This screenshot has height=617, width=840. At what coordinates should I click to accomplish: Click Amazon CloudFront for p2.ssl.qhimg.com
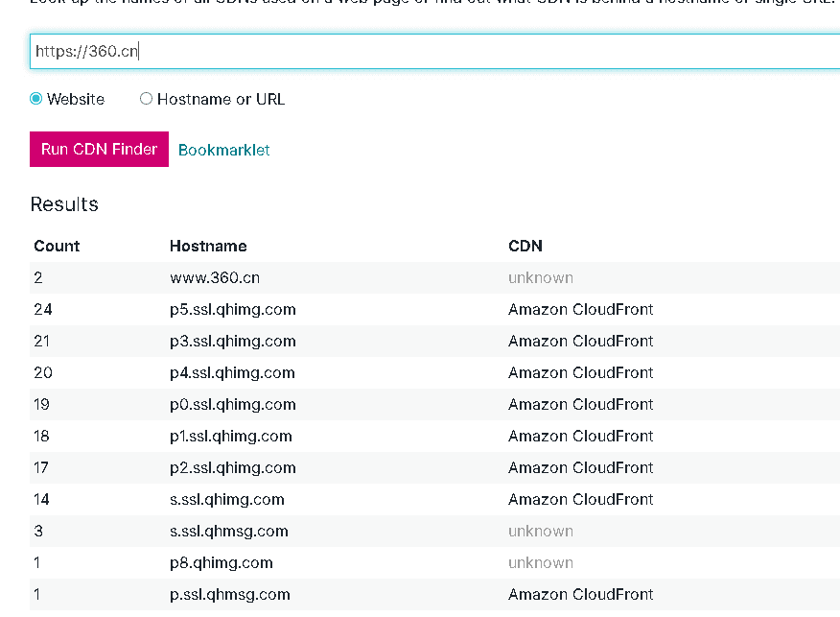point(581,467)
